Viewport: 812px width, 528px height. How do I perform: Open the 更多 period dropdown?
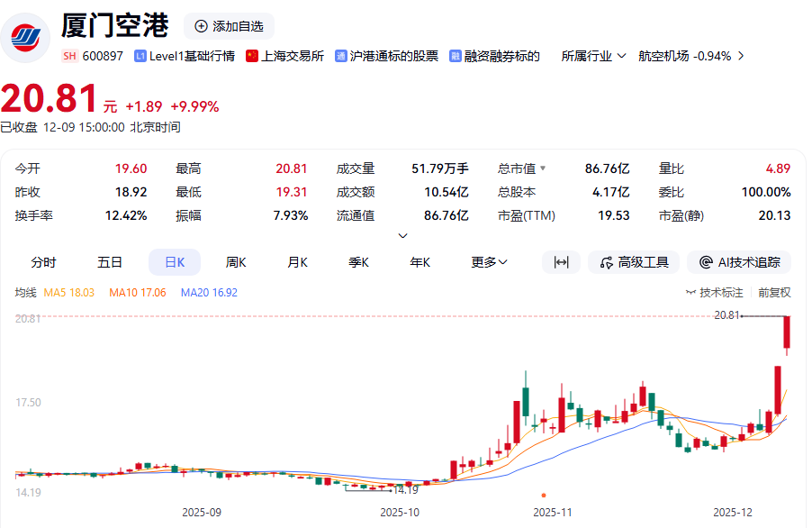coord(489,262)
